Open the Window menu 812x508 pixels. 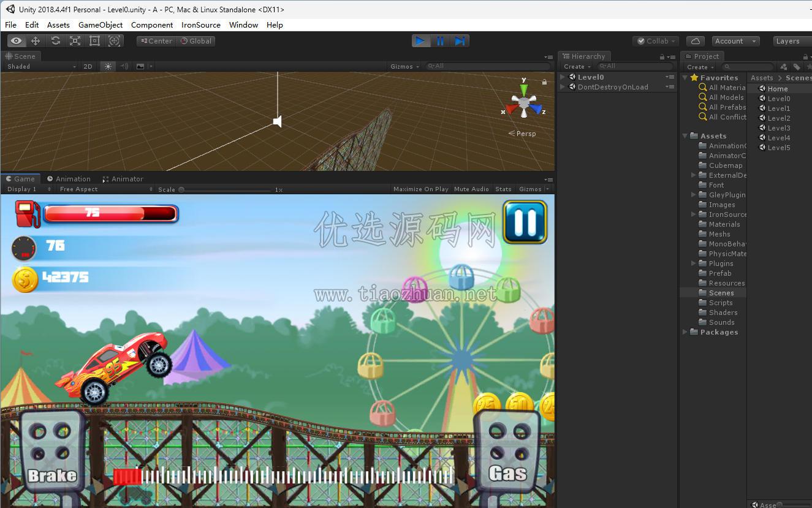(243, 25)
